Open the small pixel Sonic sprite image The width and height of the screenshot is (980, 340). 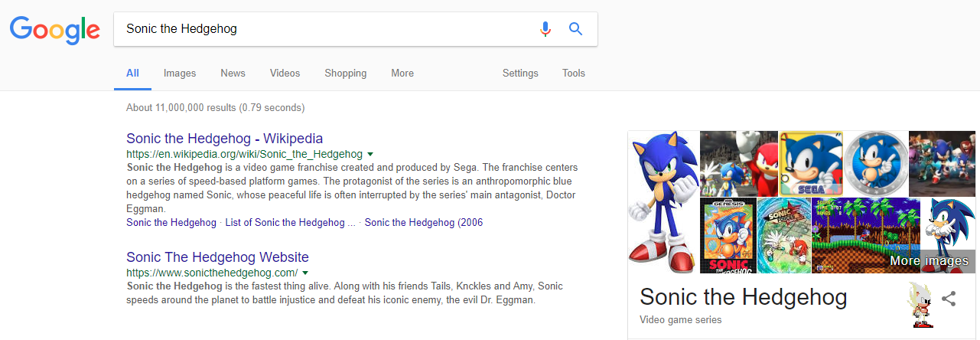[x=919, y=304]
